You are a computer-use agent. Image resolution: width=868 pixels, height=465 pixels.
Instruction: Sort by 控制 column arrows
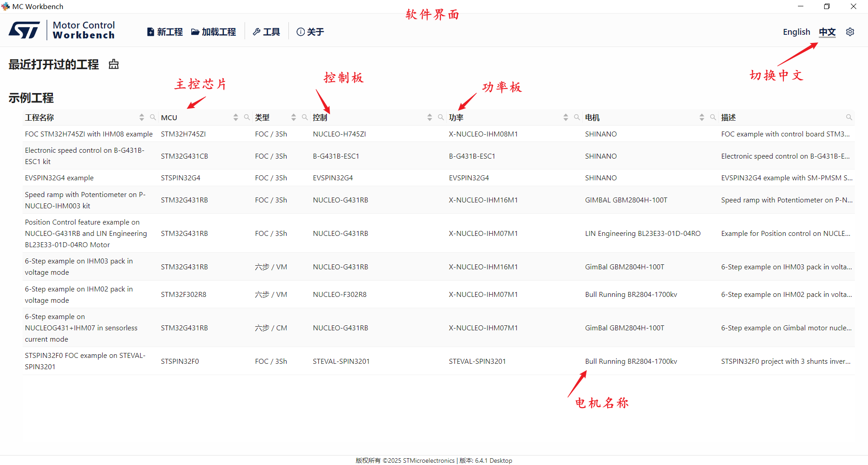point(429,117)
